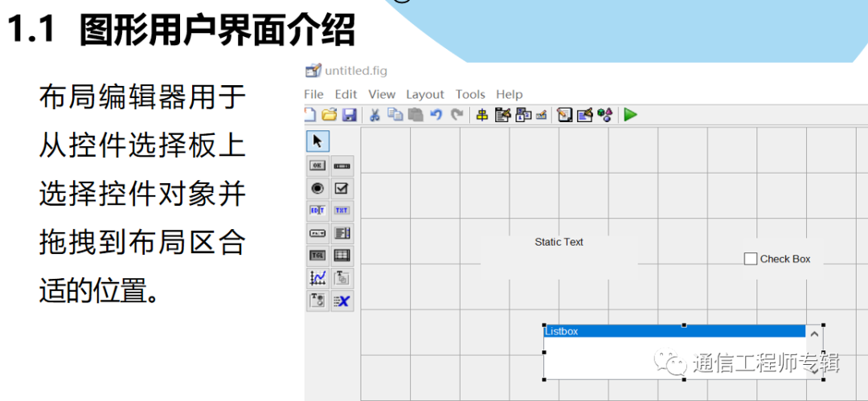The height and width of the screenshot is (401, 868).
Task: Choose the Toggle Button (TGL) component
Action: coord(317,256)
